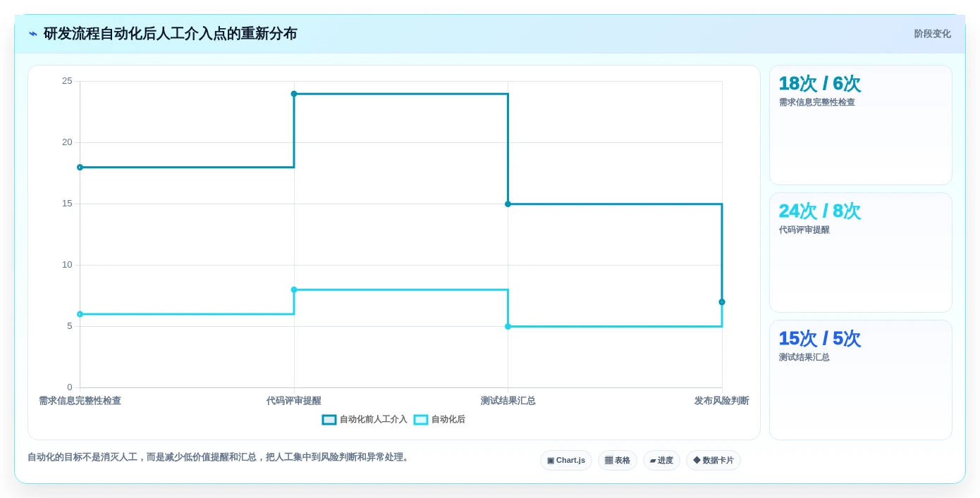Toggle the 自动化前人工介入 legend item
The width and height of the screenshot is (980, 498).
(x=365, y=420)
